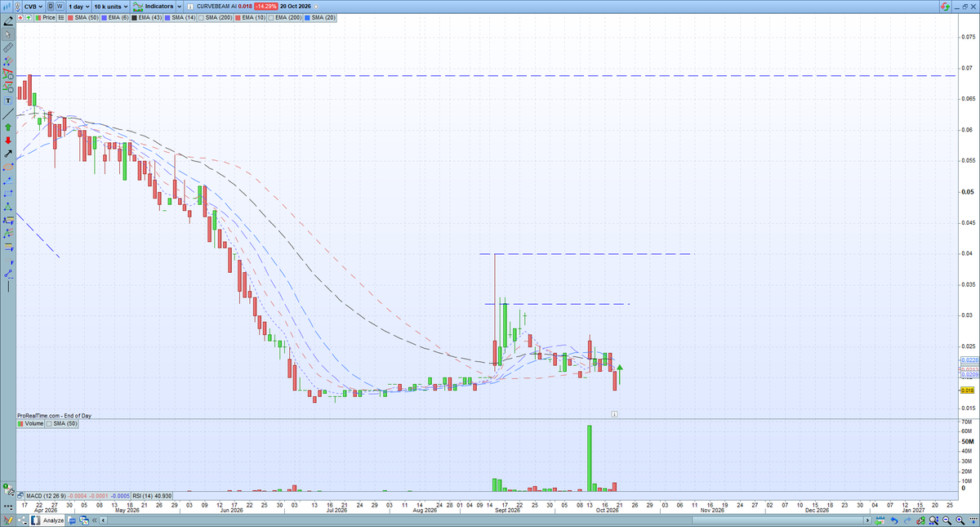Viewport: 980px width, 527px height.
Task: Click the CURVEBEAM AI instrument name
Action: click(x=216, y=7)
